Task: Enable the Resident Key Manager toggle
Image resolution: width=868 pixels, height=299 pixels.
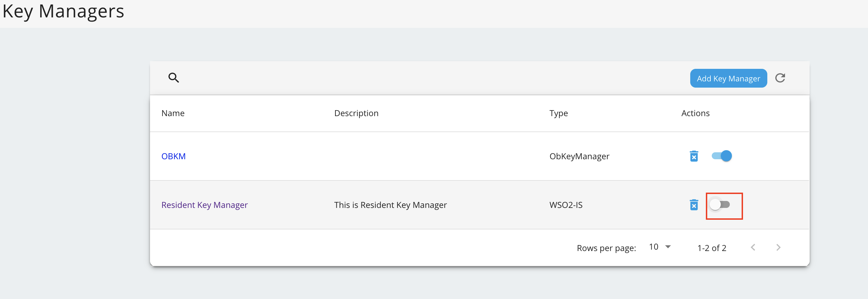Action: pos(720,204)
